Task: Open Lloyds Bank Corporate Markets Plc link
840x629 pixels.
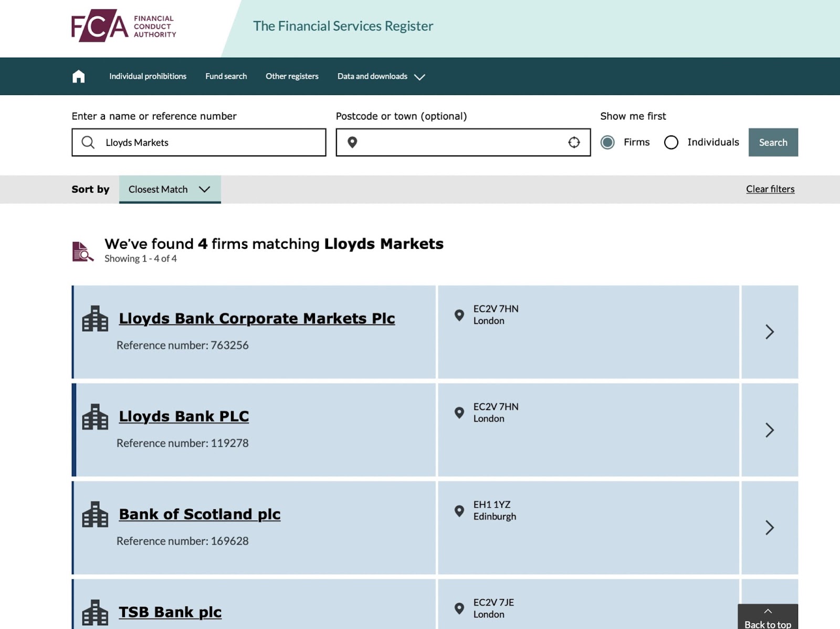Action: tap(257, 319)
